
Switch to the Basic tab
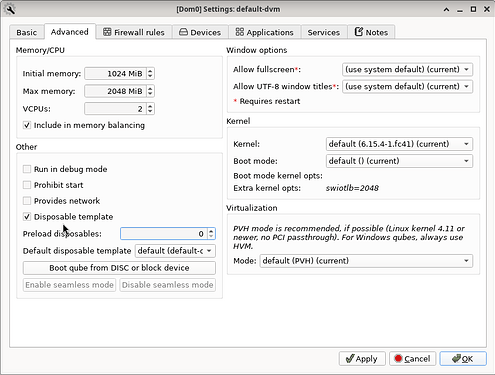pos(27,32)
